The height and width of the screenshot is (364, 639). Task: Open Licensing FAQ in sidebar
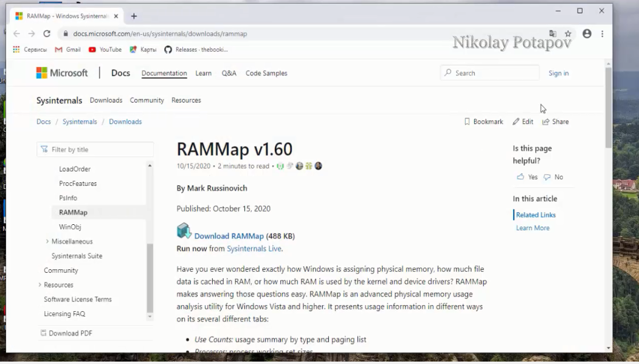(64, 314)
